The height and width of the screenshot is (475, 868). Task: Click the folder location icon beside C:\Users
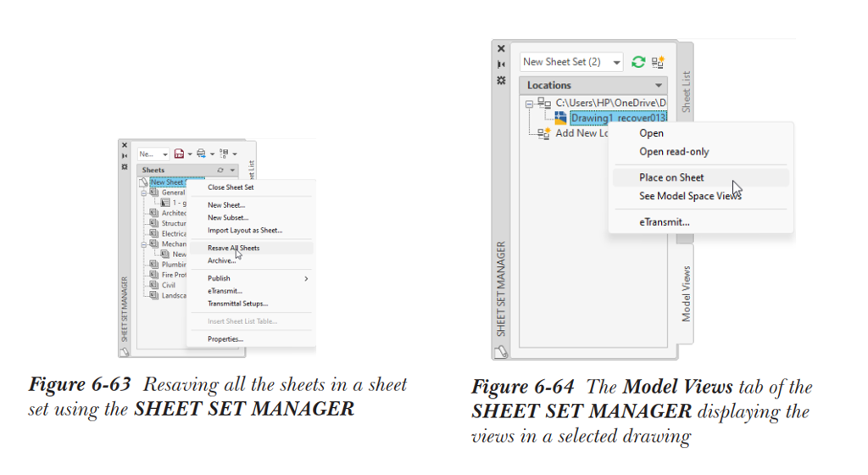(545, 103)
